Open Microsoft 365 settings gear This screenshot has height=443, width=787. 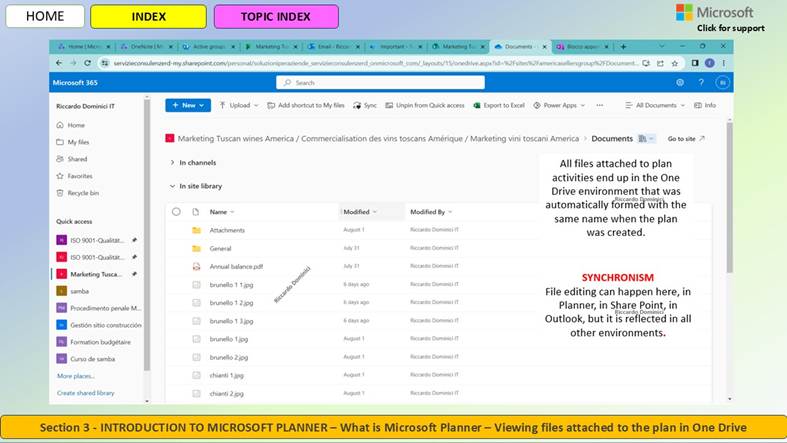tap(680, 83)
